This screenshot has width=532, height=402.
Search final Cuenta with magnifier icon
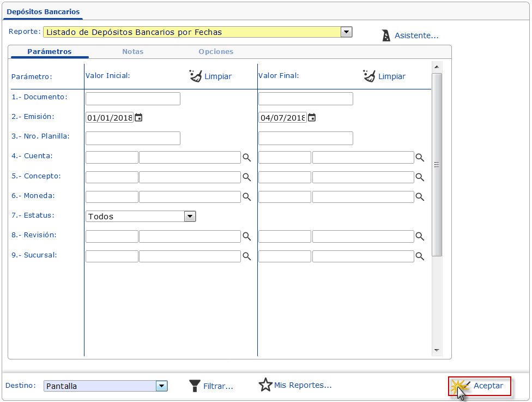(x=420, y=158)
